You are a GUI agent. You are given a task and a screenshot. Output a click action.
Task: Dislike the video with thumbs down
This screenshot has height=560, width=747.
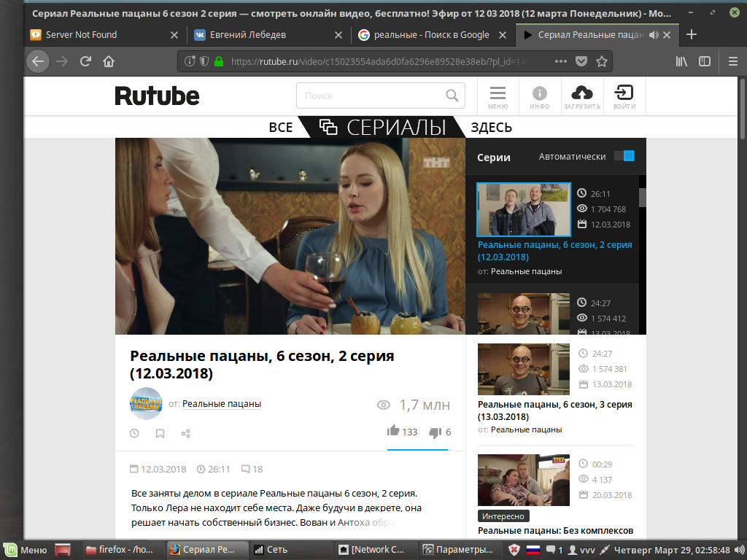(440, 432)
